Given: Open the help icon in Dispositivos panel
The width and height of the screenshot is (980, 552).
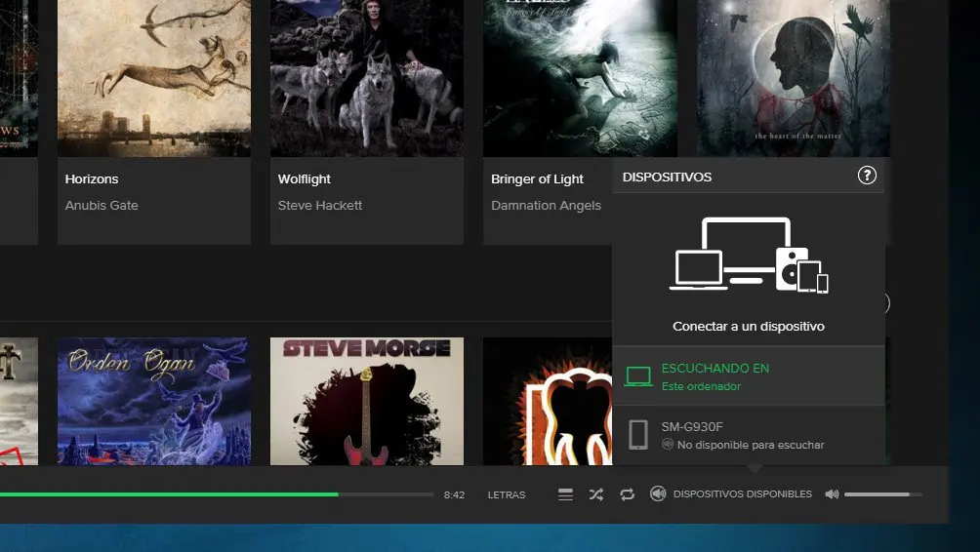Looking at the screenshot, I should pos(866,176).
